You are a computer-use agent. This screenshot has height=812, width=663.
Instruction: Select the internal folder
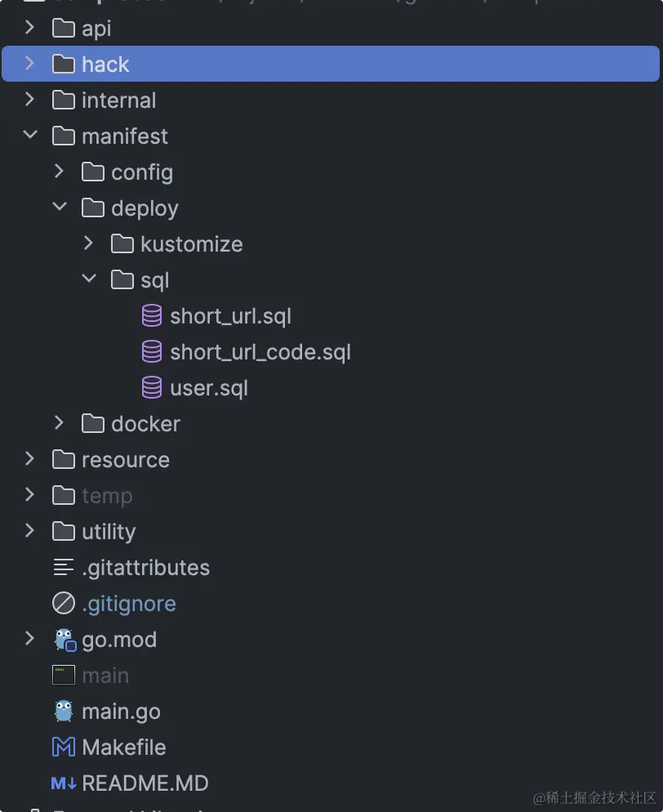pos(331,100)
